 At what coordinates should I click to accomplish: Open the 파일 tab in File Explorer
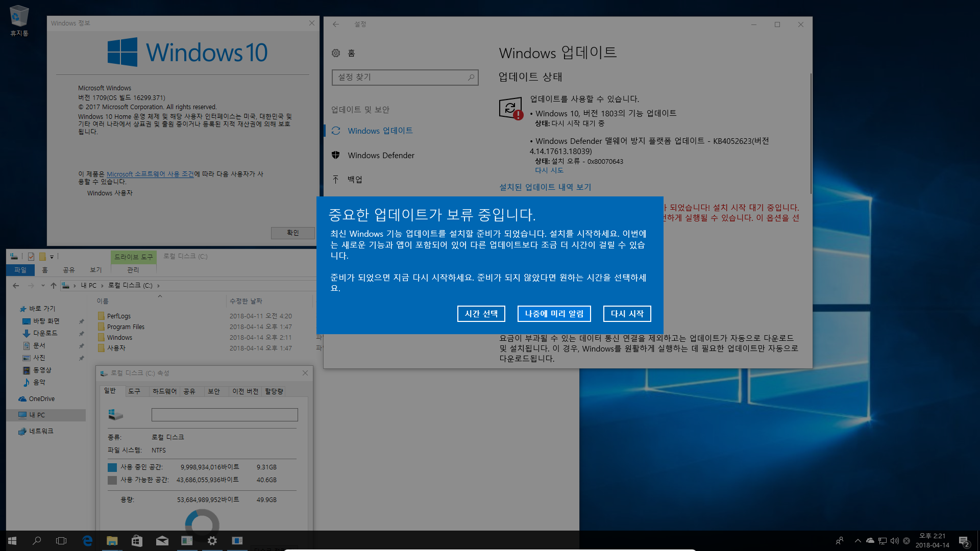click(20, 270)
